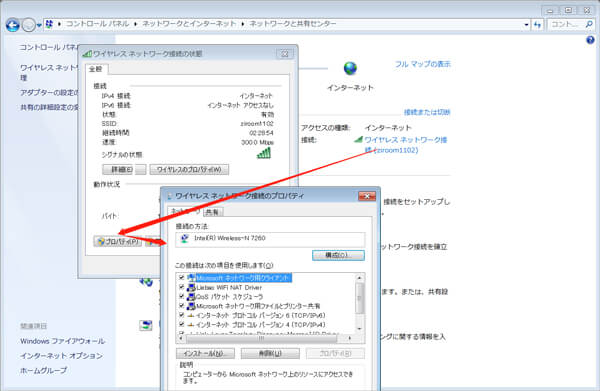The image size is (600, 391).
Task: Click the QoS パケット スケジューラ item icon
Action: pyautogui.click(x=191, y=297)
